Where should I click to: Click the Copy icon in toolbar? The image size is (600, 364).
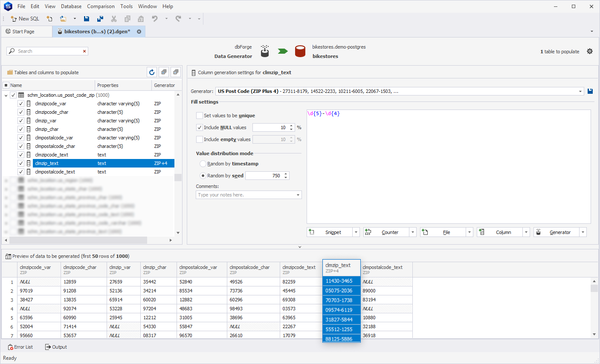(128, 19)
